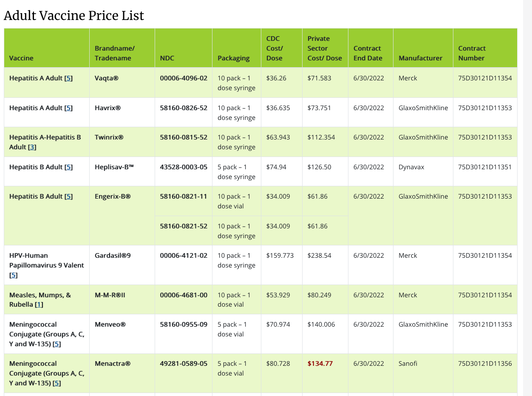Click the red $134.77 private sector price
The height and width of the screenshot is (396, 532).
pos(320,364)
